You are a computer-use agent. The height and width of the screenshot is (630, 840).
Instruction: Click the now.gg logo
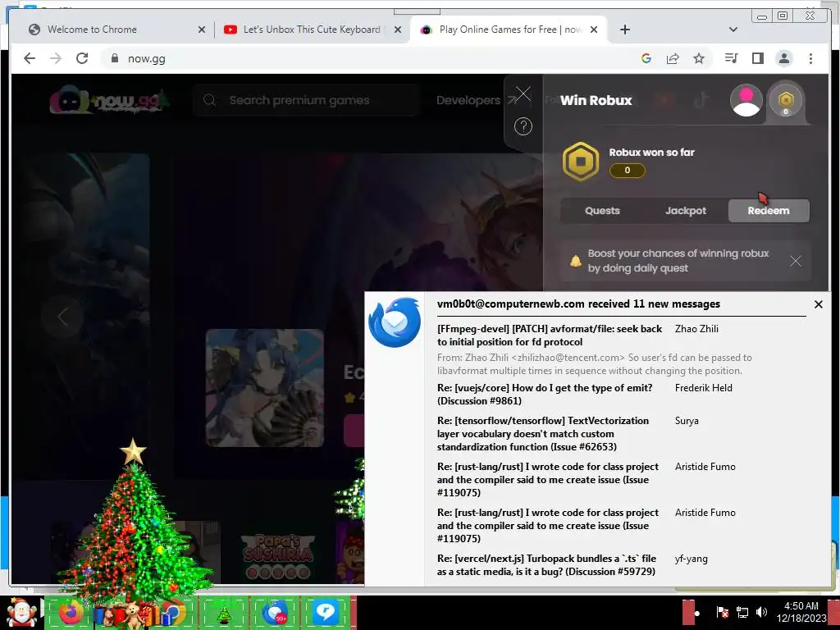[109, 99]
